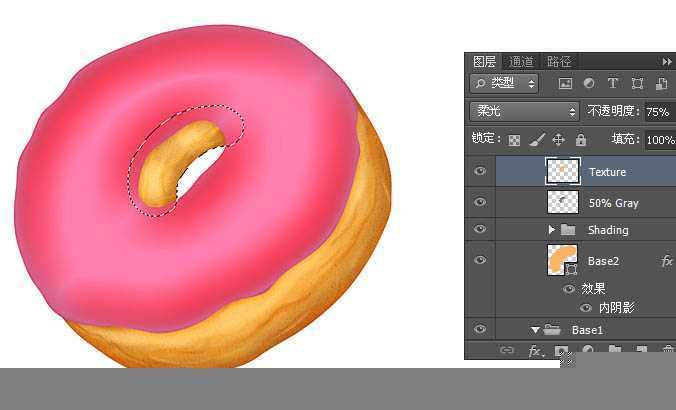Hide the Base1 group

point(480,329)
